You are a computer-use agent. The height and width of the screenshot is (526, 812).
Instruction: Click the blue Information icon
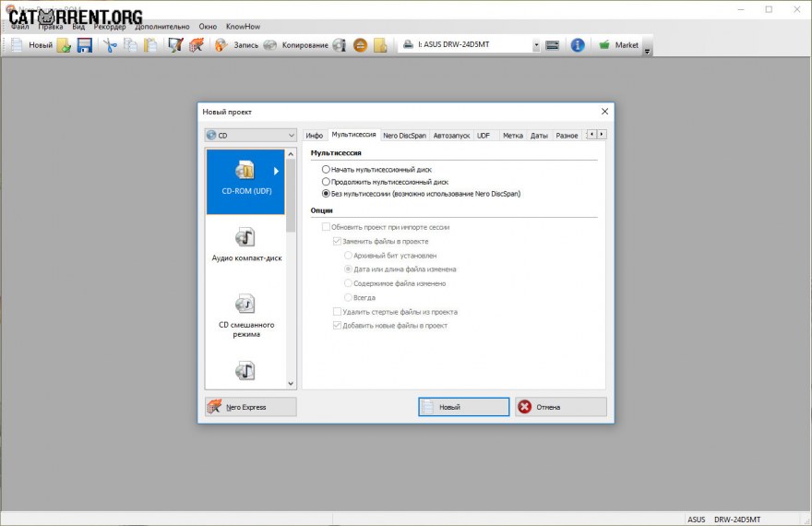point(578,45)
